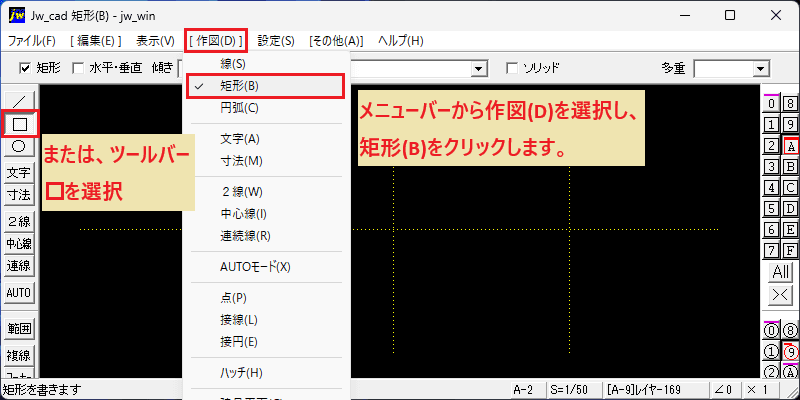
Task: Enable the ソリッド checkbox
Action: point(513,68)
